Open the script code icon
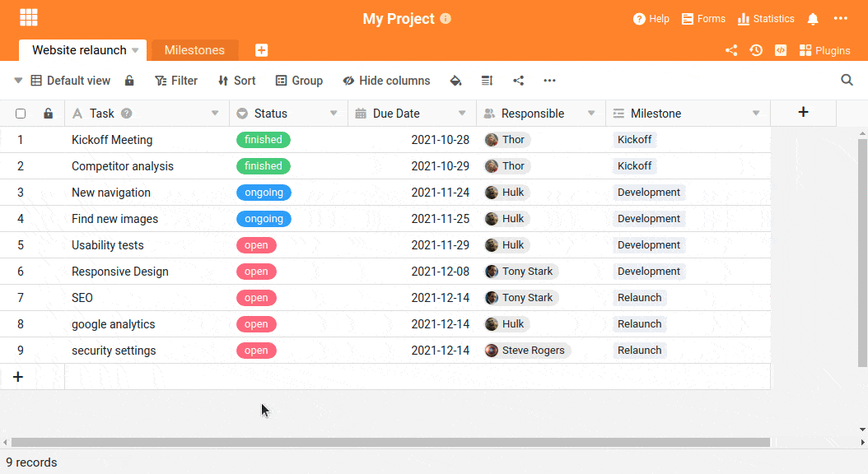868x474 pixels. point(781,50)
